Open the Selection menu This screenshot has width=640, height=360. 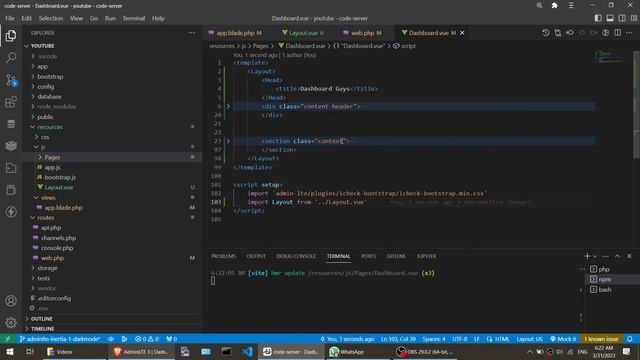[x=51, y=18]
